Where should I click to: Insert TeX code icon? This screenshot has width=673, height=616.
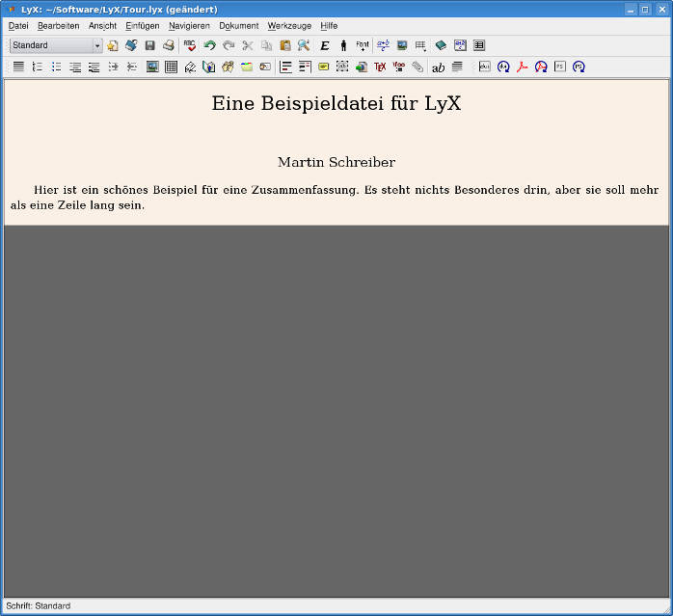click(x=380, y=67)
